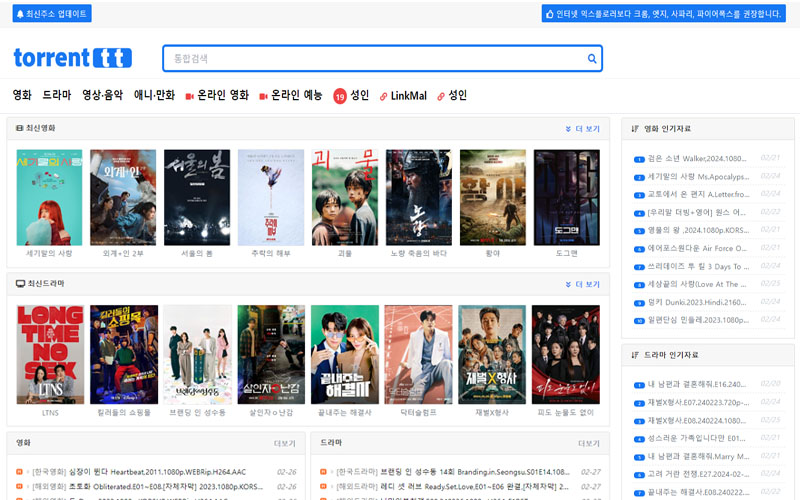This screenshot has height=500, width=800.
Task: Open drama item 내 남편과 결혼해줘.E16
Action: pos(699,385)
